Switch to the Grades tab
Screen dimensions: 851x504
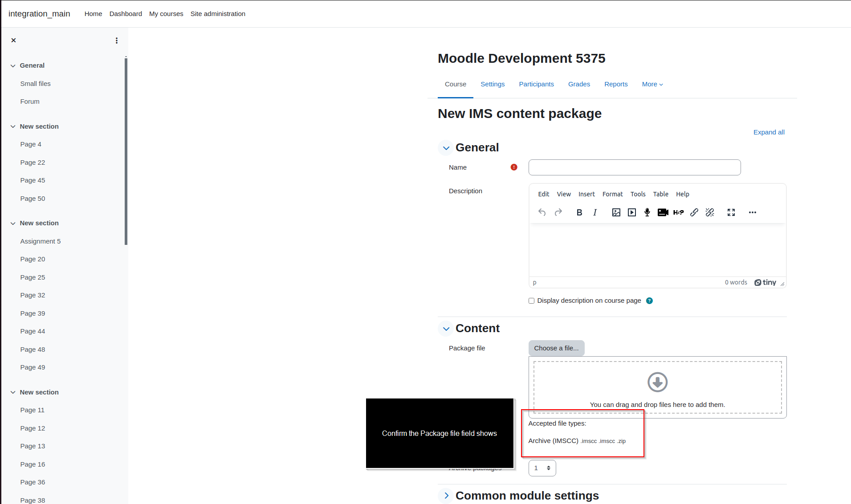[x=579, y=84]
